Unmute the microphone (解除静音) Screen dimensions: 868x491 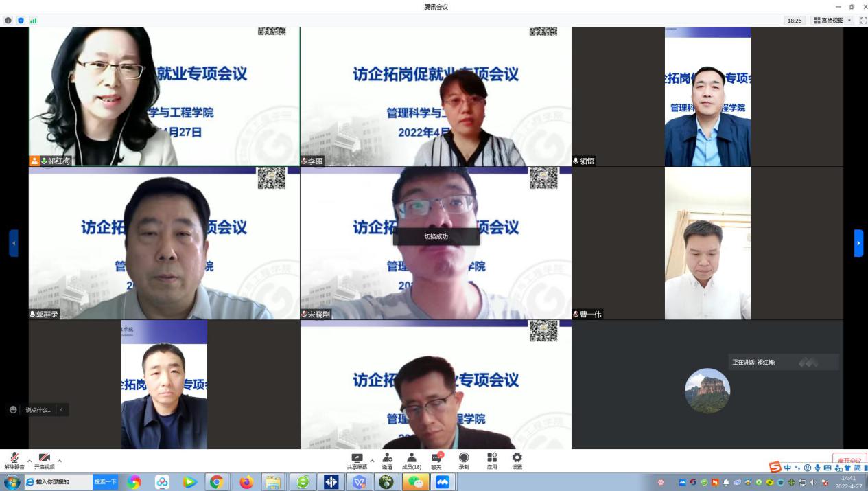pos(14,459)
